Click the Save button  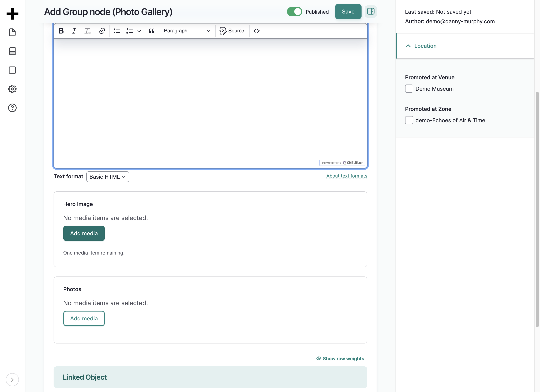pyautogui.click(x=348, y=12)
